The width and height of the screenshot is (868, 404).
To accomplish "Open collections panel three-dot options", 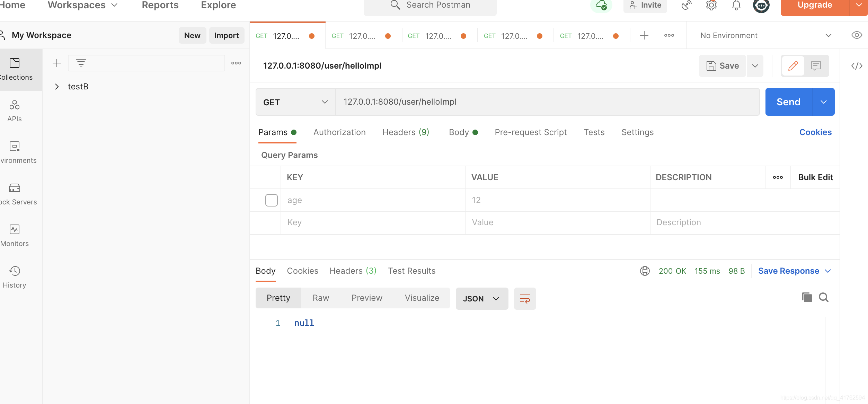I will (x=236, y=63).
